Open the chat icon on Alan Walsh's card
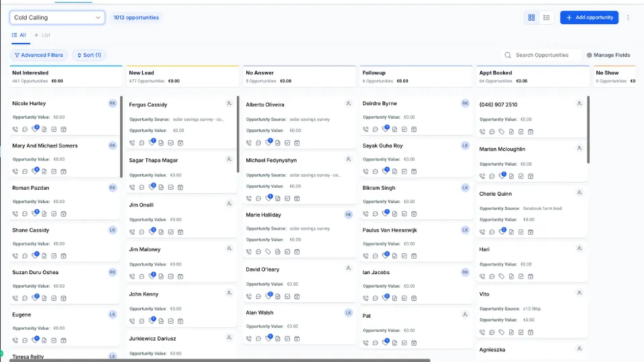This screenshot has height=362, width=644. [258, 339]
